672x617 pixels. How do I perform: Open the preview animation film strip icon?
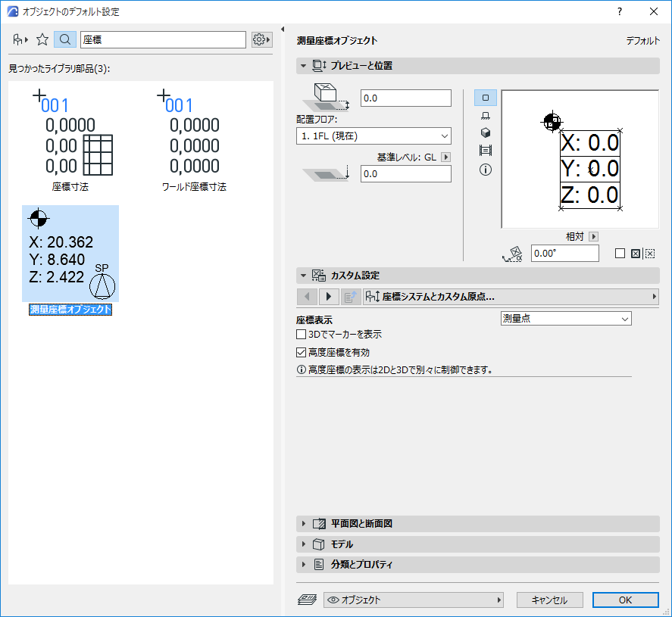point(484,149)
